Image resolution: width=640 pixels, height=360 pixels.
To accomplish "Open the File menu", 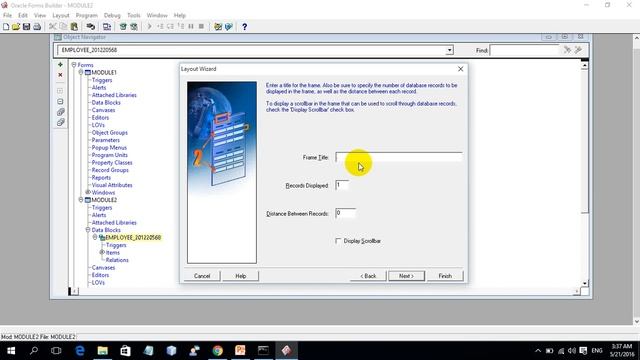I will coord(7,15).
